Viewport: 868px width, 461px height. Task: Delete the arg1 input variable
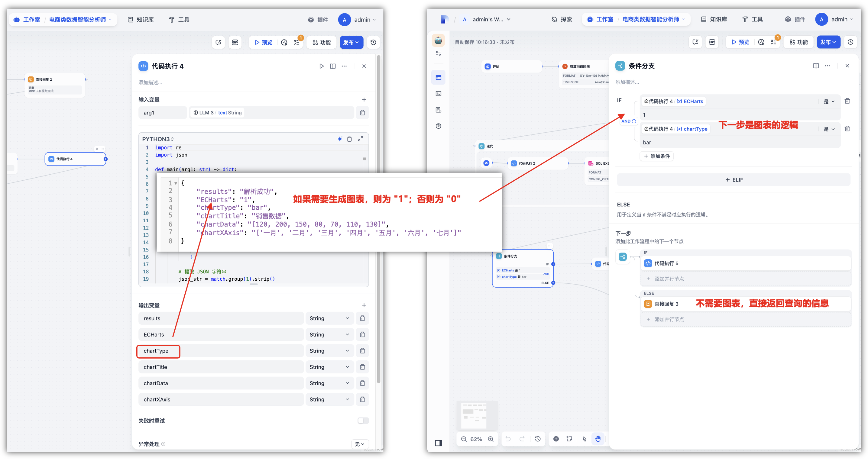(362, 112)
